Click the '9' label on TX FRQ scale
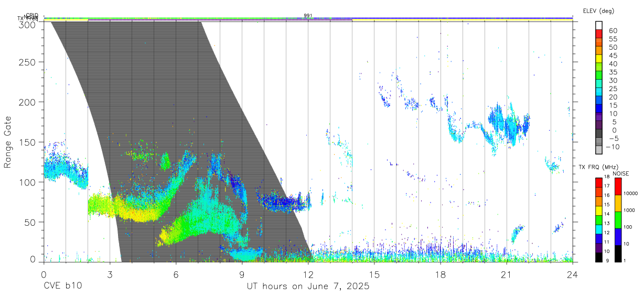 coord(608,260)
